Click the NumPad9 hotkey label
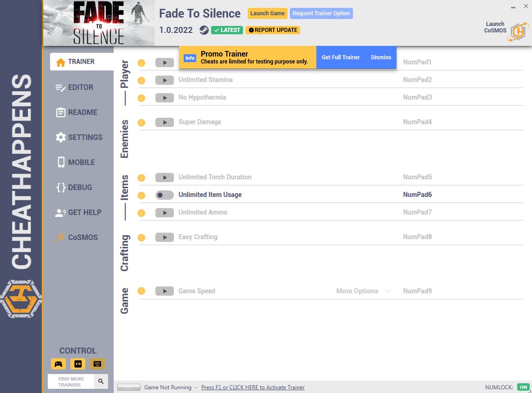This screenshot has height=393, width=532. (x=417, y=291)
